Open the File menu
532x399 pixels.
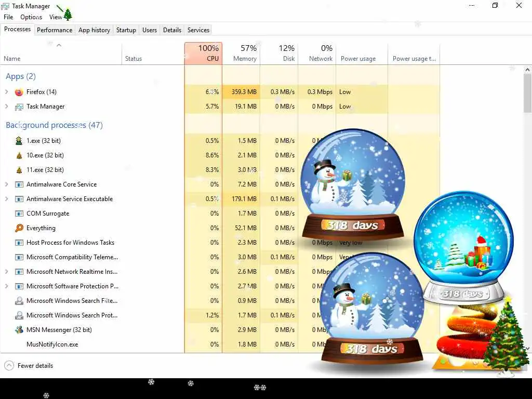click(8, 17)
